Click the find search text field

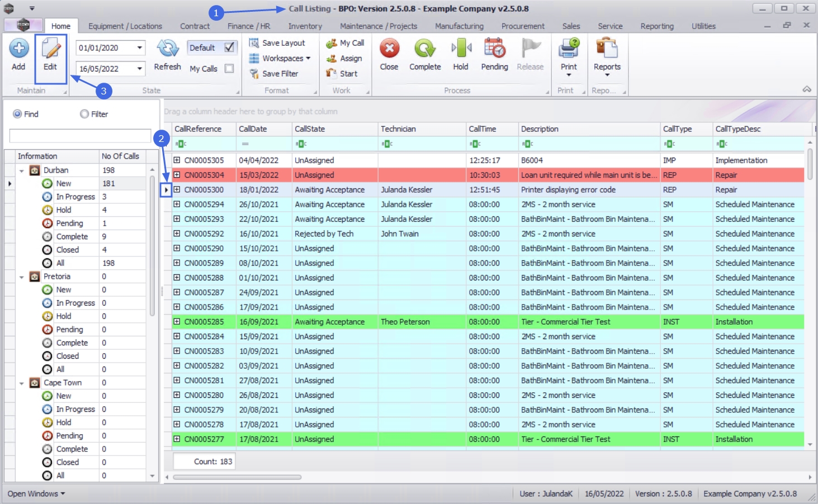click(80, 136)
